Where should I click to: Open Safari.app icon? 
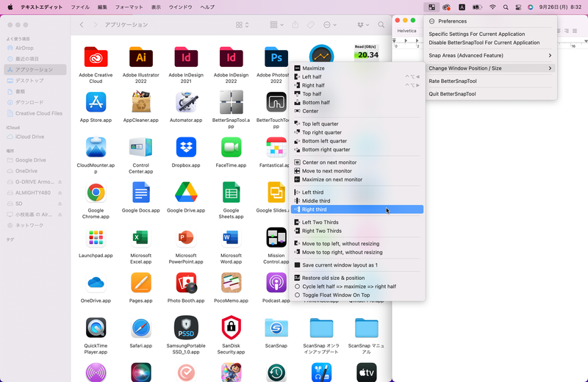click(x=141, y=328)
